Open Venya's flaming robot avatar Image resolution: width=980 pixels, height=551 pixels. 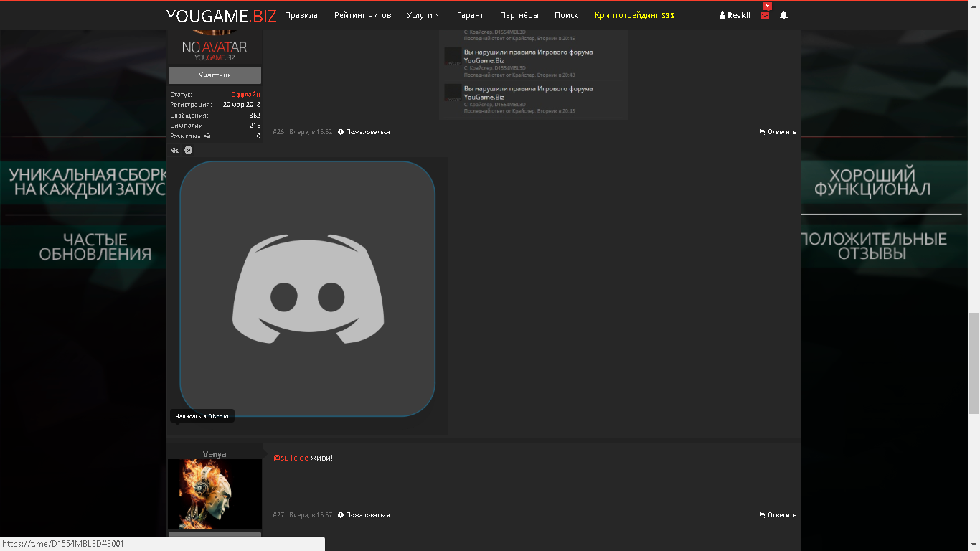pos(215,494)
